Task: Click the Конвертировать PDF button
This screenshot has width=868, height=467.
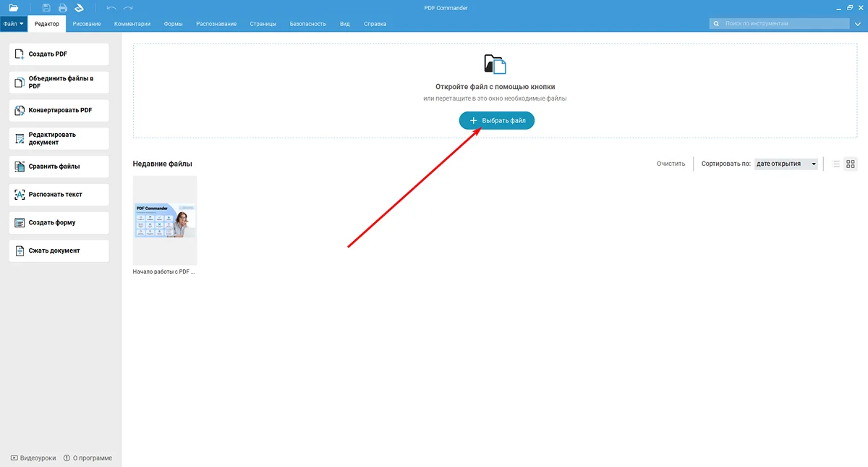Action: pyautogui.click(x=59, y=110)
